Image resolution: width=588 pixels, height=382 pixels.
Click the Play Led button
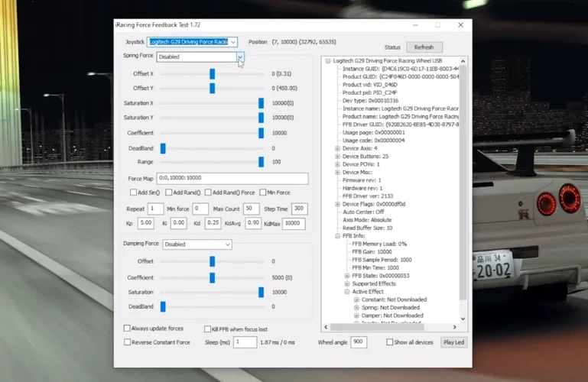pyautogui.click(x=453, y=342)
